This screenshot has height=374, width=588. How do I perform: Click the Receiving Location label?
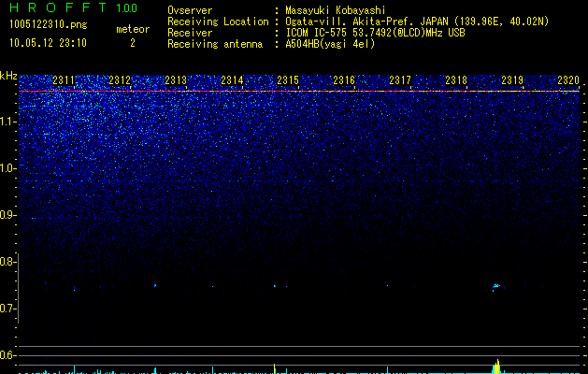(218, 22)
